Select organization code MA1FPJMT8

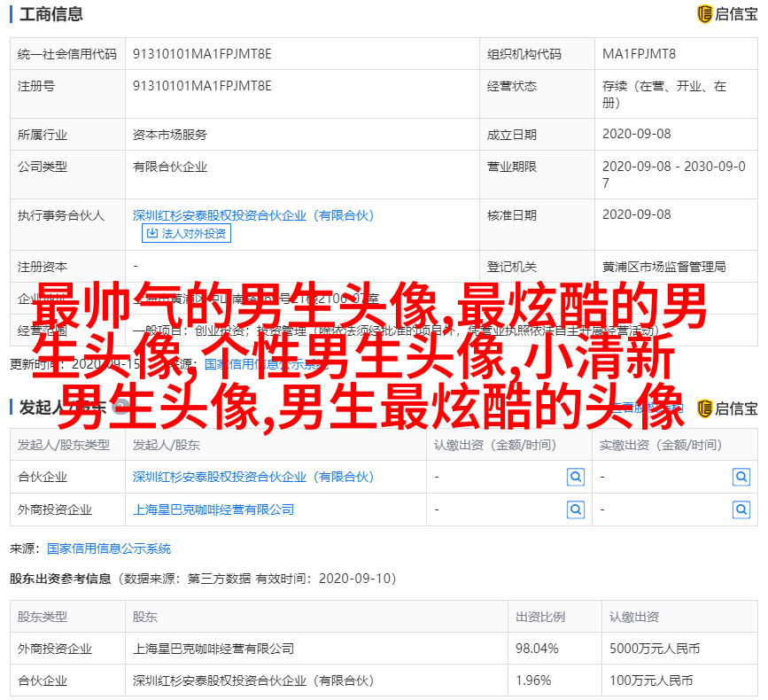(639, 54)
